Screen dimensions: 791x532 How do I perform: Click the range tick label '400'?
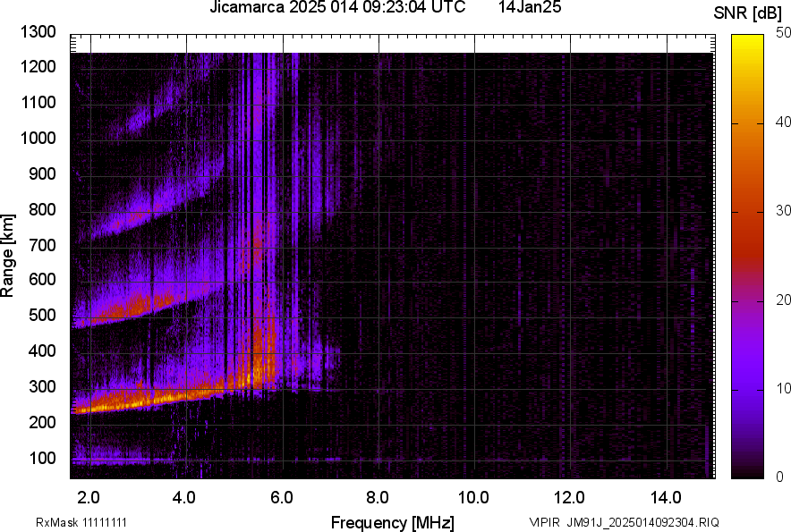pos(42,351)
